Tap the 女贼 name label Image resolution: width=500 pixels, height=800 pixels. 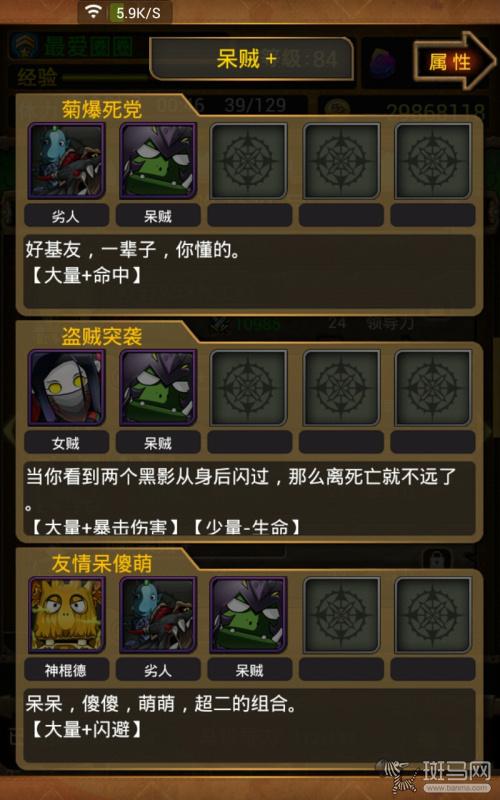(66, 443)
